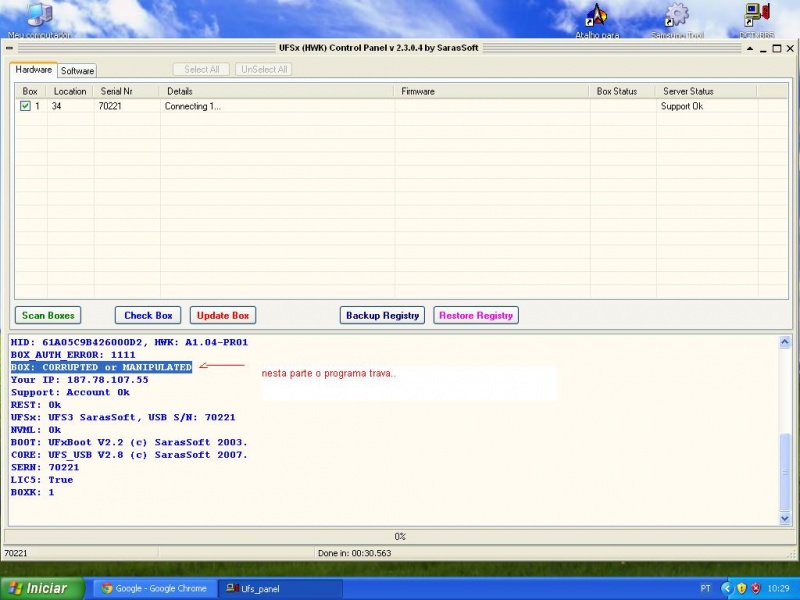Image resolution: width=800 pixels, height=600 pixels.
Task: Switch to the Hardware tab
Action: [x=33, y=70]
